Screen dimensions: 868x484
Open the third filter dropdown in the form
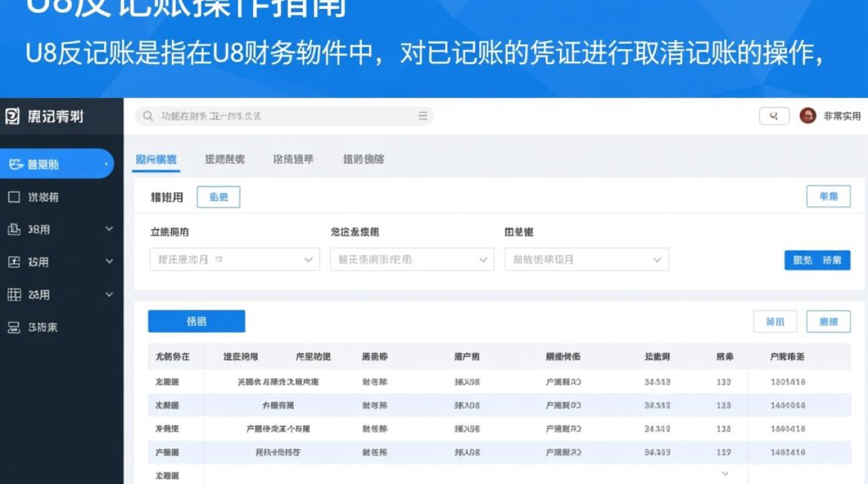click(586, 259)
